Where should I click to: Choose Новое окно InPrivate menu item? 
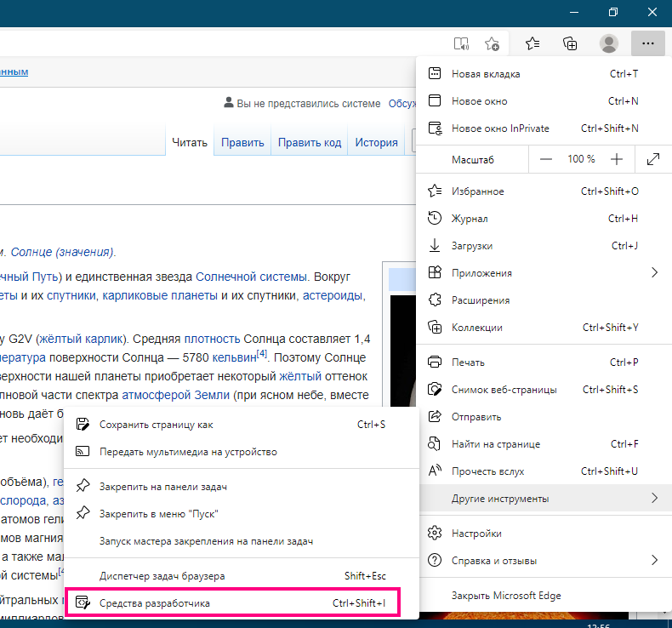point(500,128)
